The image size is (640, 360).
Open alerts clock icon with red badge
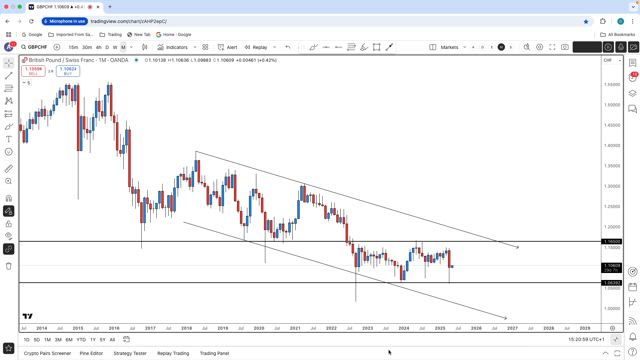tap(632, 77)
